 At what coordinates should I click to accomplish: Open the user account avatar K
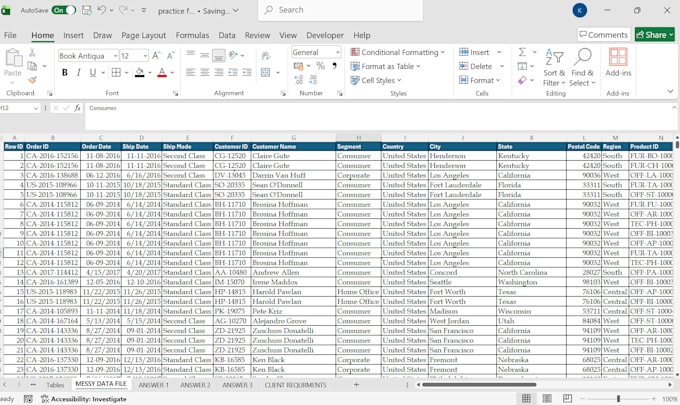click(x=580, y=10)
